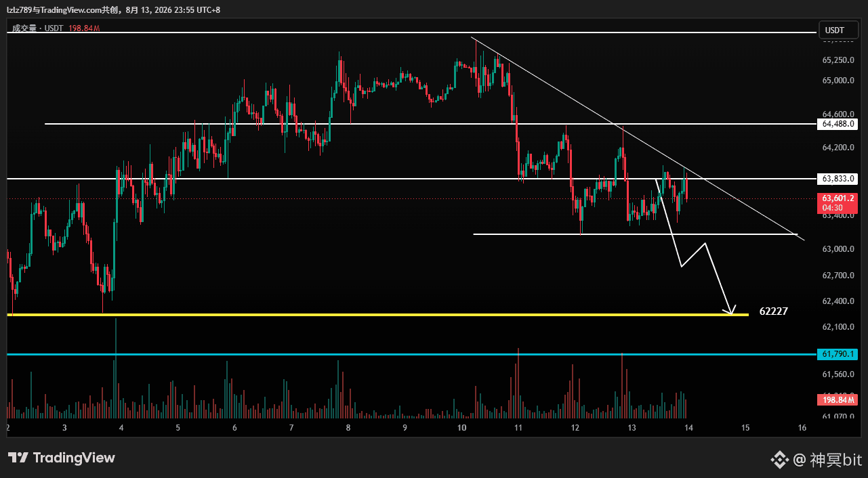Click date label 7 on time axis
Screen dimensions: 868x478
[x=291, y=428]
